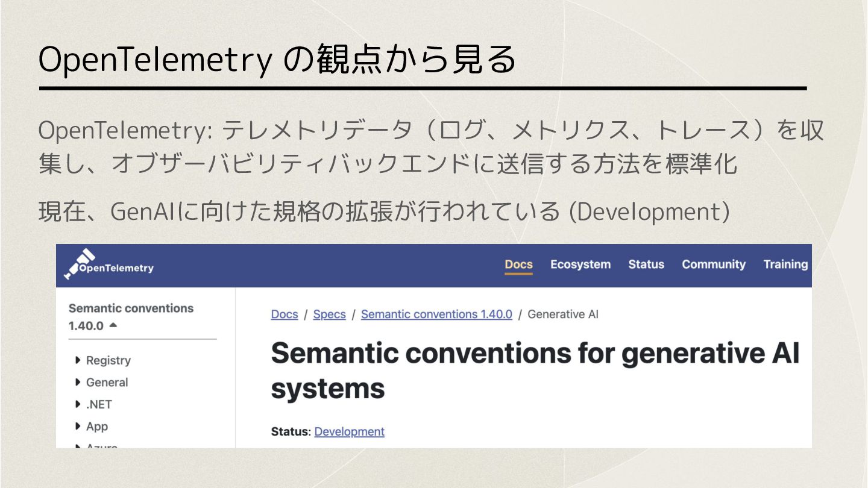Expand the triangle beside General

point(78,382)
